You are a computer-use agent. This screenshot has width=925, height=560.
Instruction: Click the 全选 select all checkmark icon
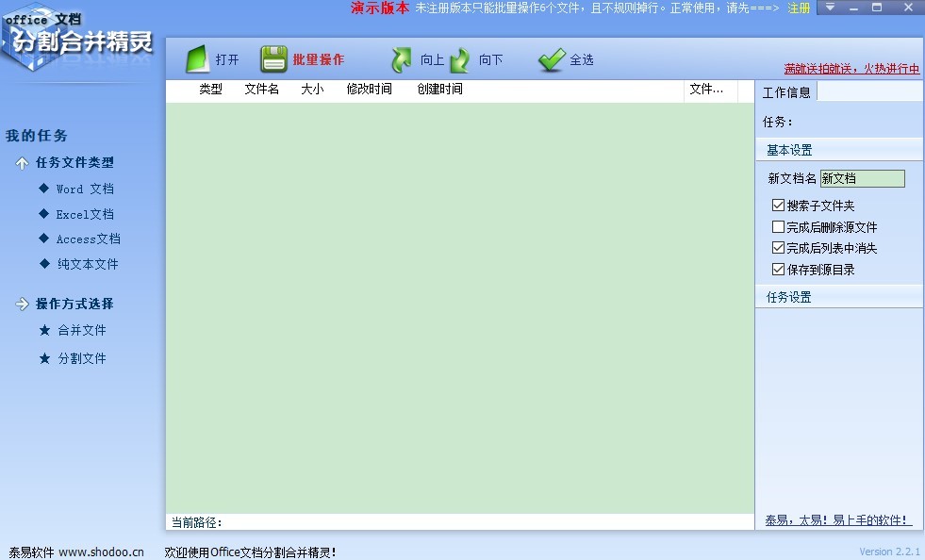pos(552,58)
